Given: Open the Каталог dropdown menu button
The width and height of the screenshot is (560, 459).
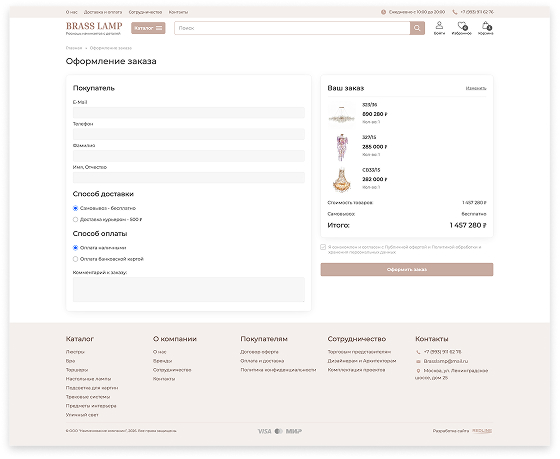Looking at the screenshot, I should coord(148,28).
